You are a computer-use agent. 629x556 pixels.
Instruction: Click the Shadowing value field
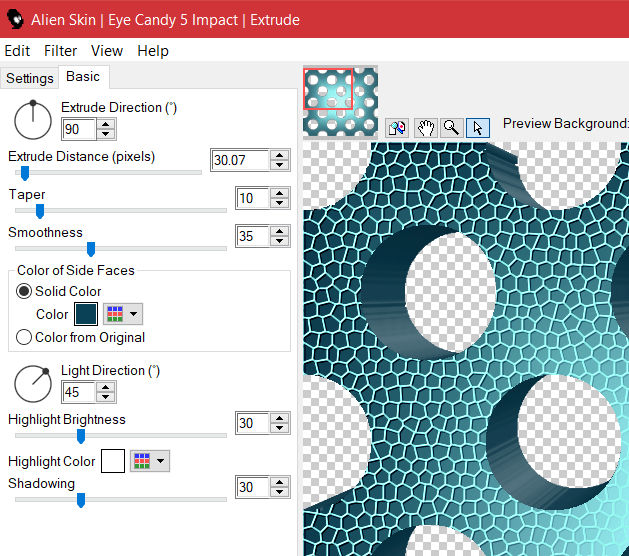(252, 487)
